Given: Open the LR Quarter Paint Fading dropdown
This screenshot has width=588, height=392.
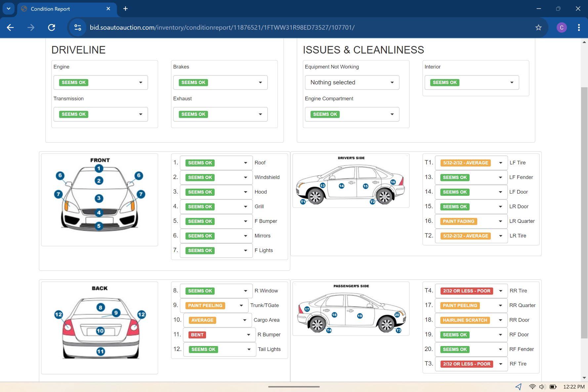Looking at the screenshot, I should pos(471,221).
